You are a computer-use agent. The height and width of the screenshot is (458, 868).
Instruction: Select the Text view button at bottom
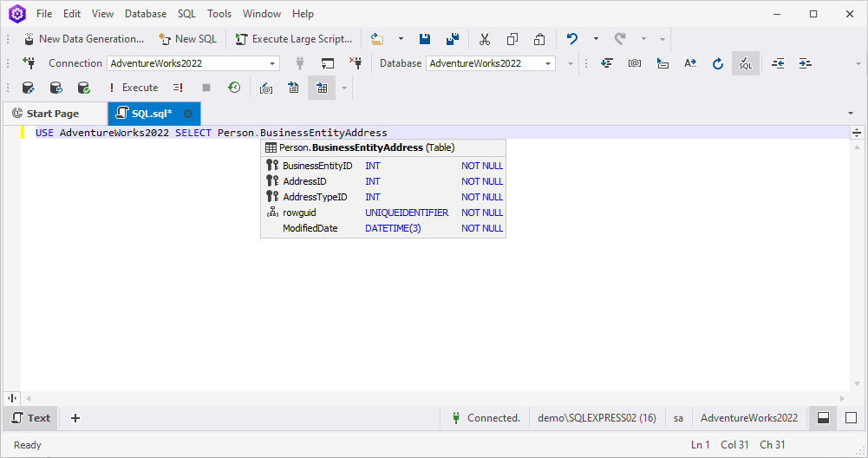coord(31,418)
